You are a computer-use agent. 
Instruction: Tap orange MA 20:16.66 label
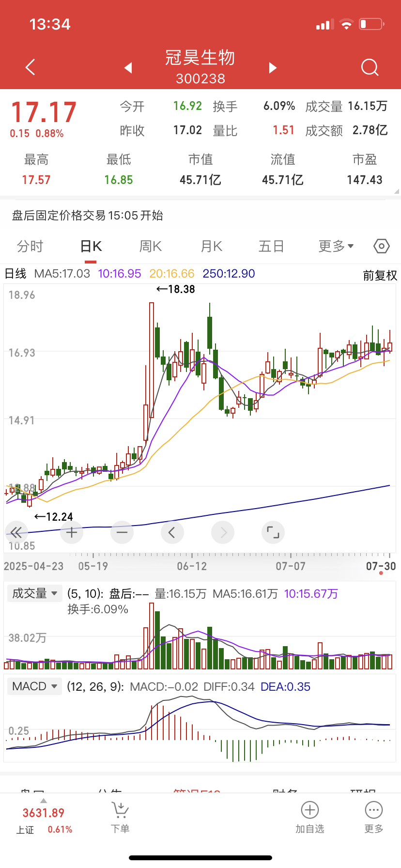click(x=172, y=274)
